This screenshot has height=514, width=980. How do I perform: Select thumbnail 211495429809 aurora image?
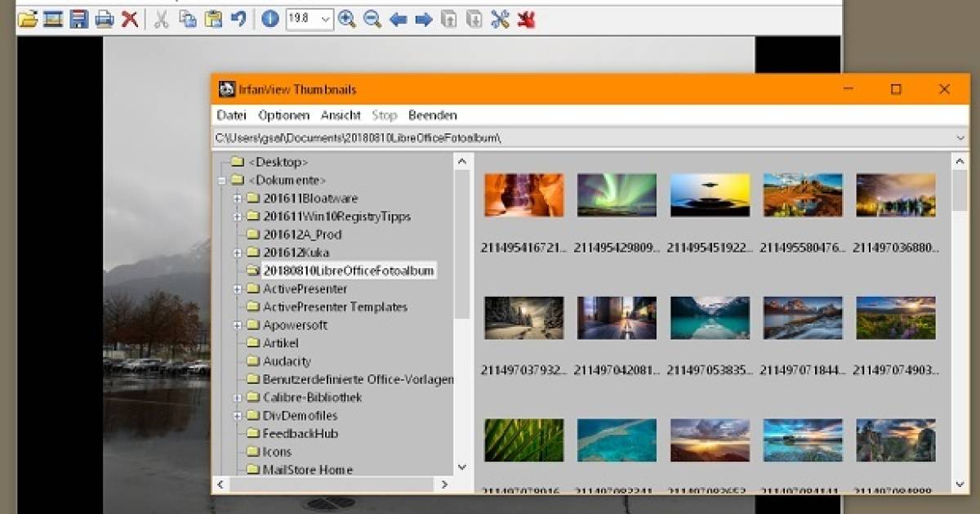pos(617,194)
